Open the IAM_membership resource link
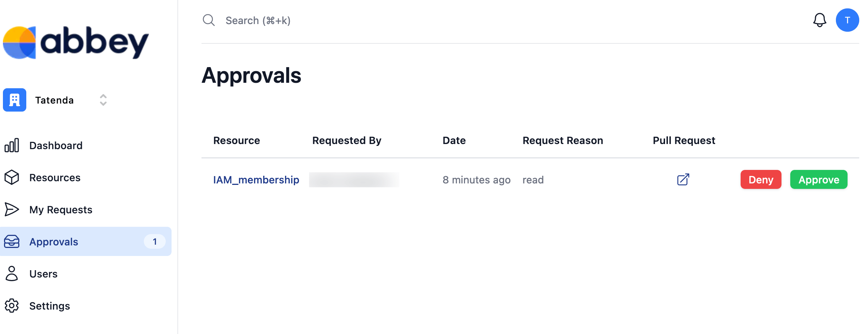The image size is (868, 334). click(x=256, y=180)
